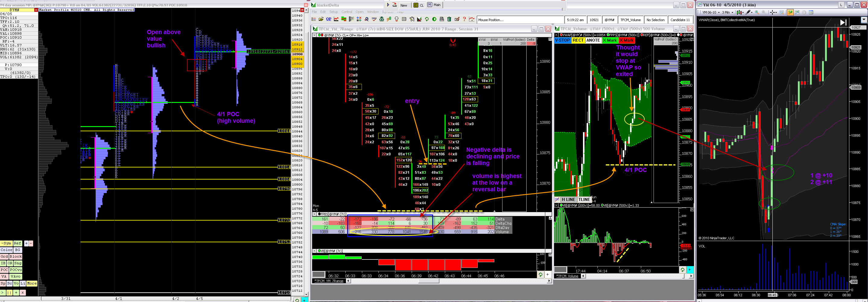Open the indicators icon in NinjaTrader toolbar
The height and width of the screenshot is (302, 868).
click(797, 12)
